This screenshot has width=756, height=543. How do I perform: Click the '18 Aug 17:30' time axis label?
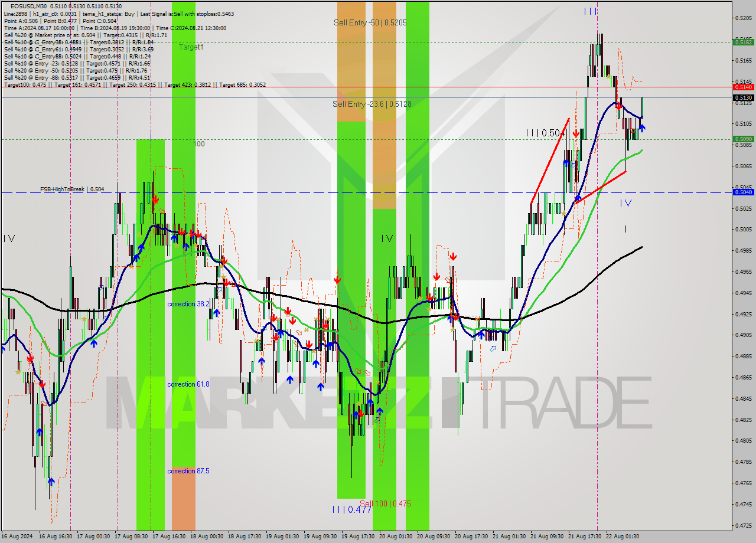(x=245, y=537)
